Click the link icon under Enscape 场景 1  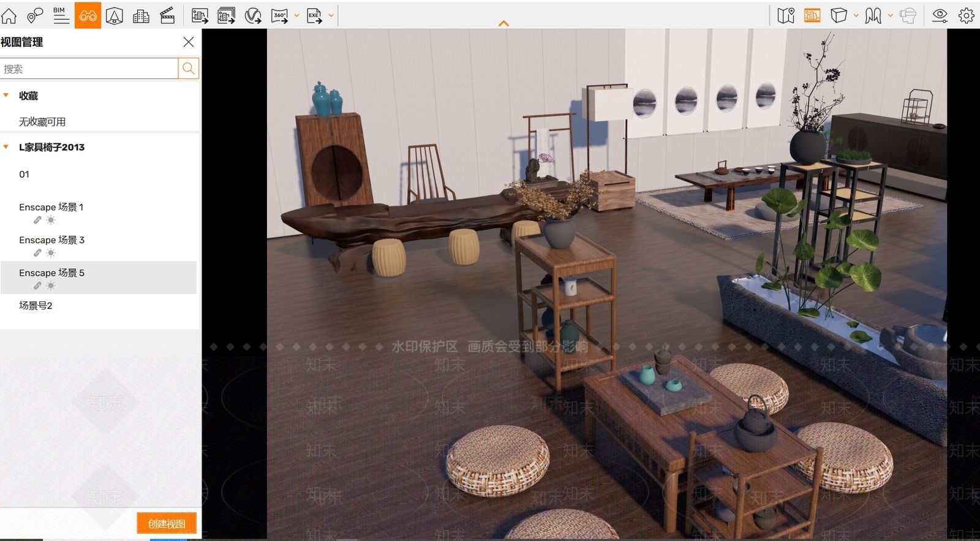(x=37, y=220)
